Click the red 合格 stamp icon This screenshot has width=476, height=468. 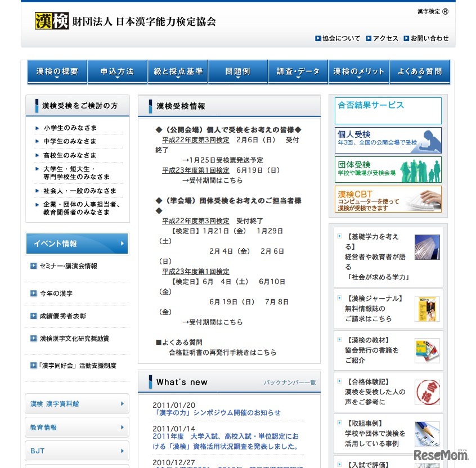click(428, 392)
